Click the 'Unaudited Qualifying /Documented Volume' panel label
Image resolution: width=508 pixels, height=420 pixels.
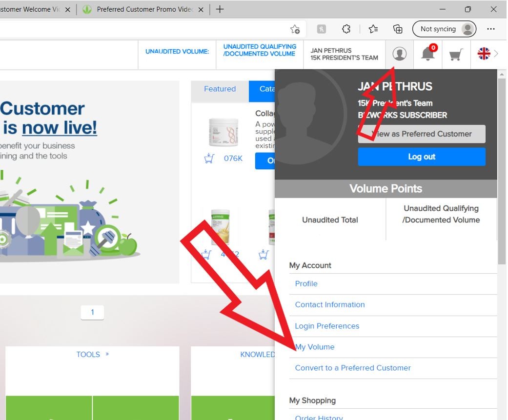(x=441, y=214)
